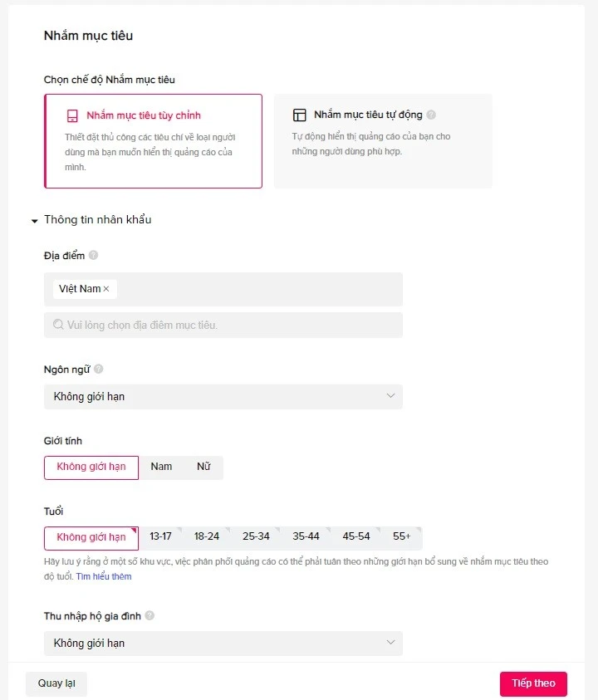Remove the Việt Nam location tag
Screen dimensions: 598x700
106,289
